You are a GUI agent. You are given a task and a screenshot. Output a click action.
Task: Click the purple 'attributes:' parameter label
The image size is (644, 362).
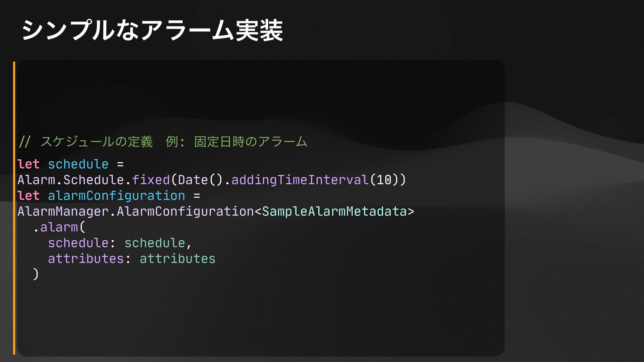click(89, 259)
